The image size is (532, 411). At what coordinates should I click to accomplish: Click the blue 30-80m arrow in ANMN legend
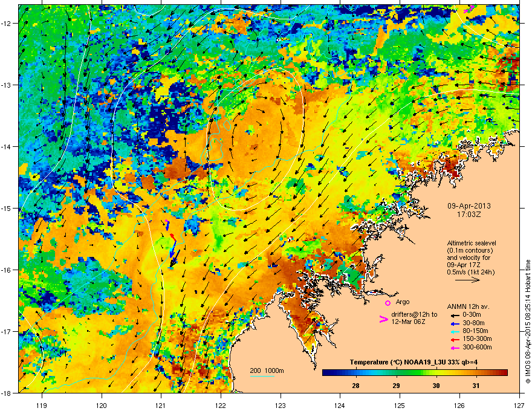(455, 323)
